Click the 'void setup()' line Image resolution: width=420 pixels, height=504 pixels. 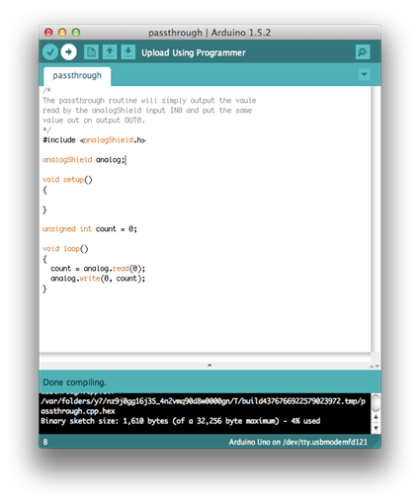point(67,180)
